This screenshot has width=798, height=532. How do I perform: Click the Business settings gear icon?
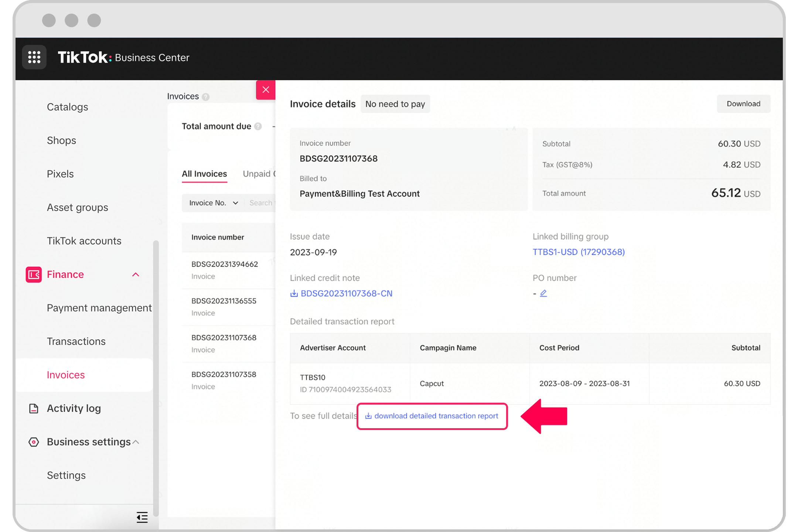tap(34, 442)
